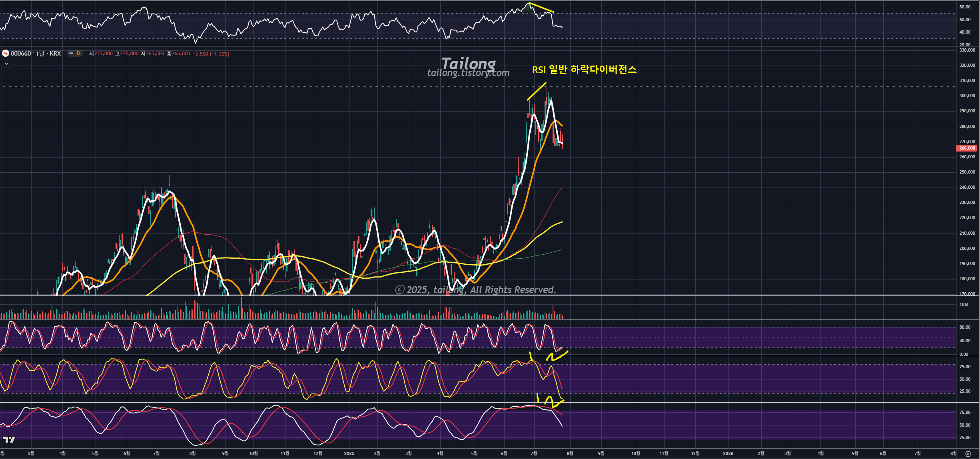Click the tailong.tistory.com watermark text
The height and width of the screenshot is (459, 980).
[468, 73]
